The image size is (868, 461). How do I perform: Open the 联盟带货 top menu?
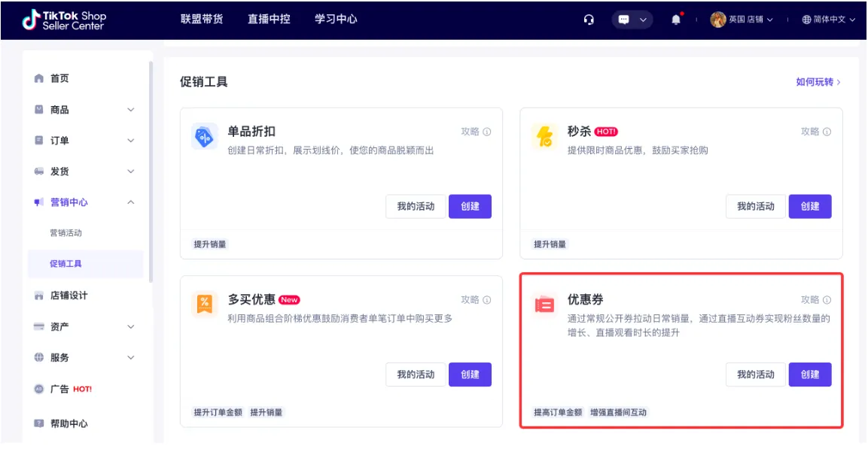tap(202, 19)
